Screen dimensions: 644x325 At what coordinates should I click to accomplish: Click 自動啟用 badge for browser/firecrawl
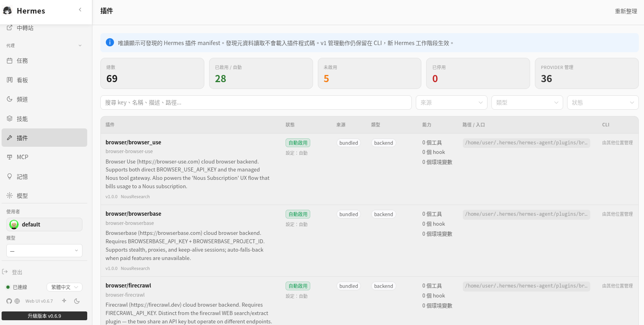click(298, 286)
